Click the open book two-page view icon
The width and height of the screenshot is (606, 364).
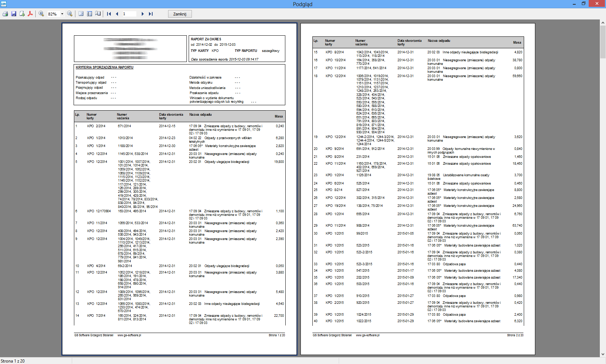tap(98, 14)
